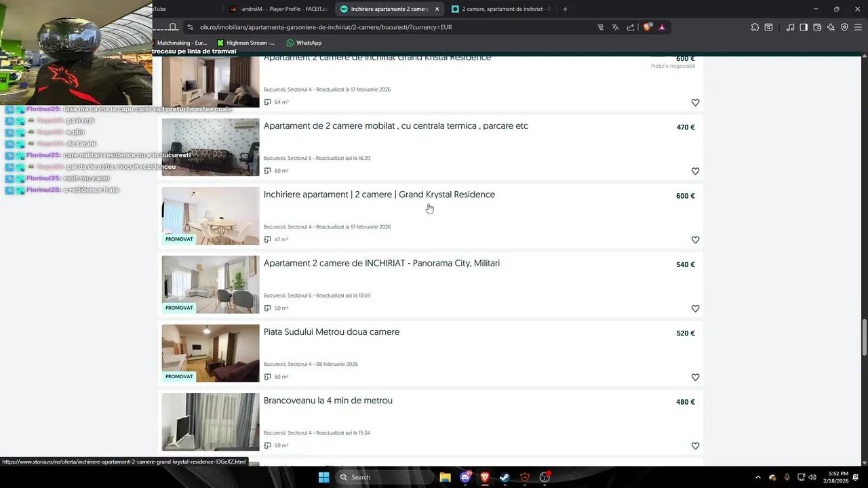The width and height of the screenshot is (868, 488).
Task: Open a new browser tab
Action: 565,9
